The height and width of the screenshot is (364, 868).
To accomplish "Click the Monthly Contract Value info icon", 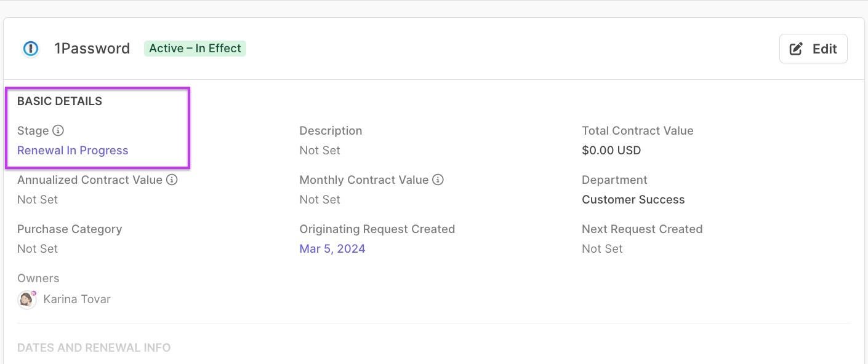I will click(x=438, y=180).
